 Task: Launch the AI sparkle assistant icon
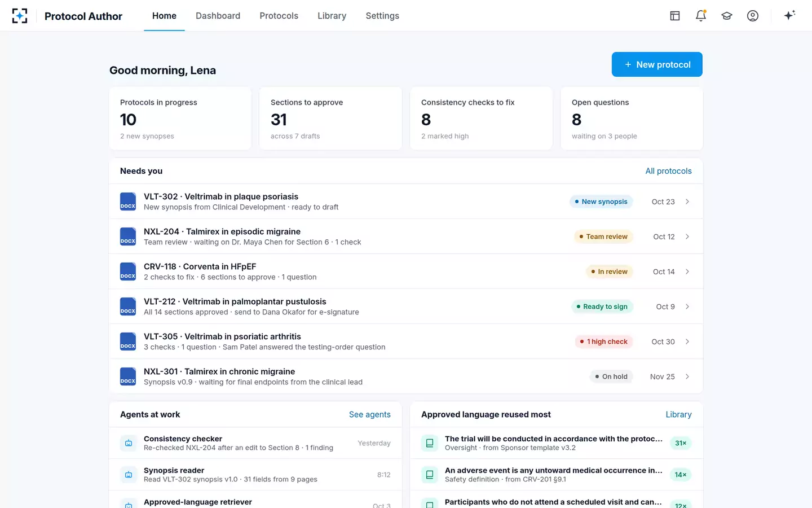point(789,15)
